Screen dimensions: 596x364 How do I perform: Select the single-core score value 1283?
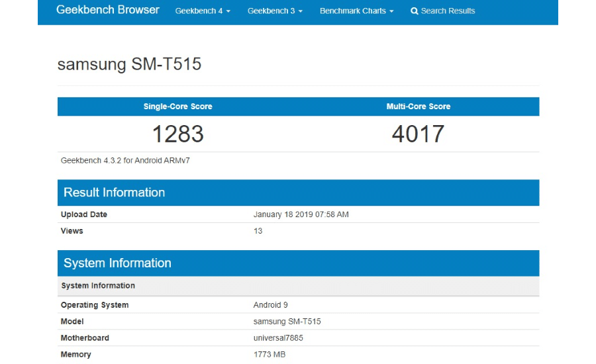pyautogui.click(x=178, y=134)
